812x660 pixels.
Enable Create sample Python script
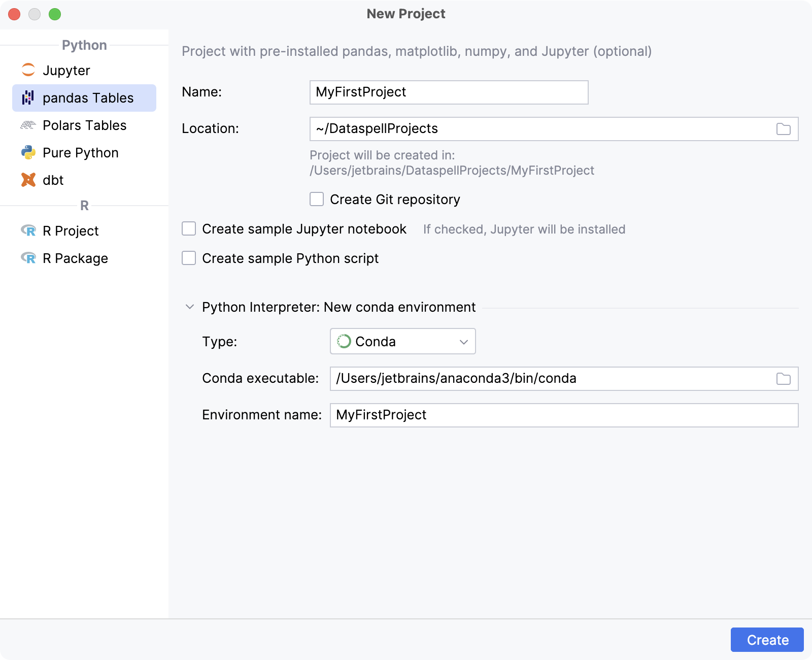click(x=188, y=258)
